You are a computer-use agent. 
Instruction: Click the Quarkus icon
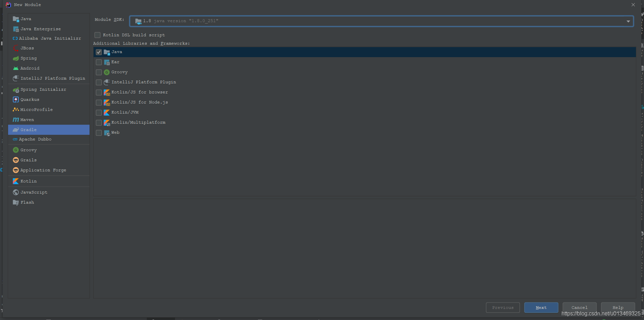pyautogui.click(x=16, y=100)
